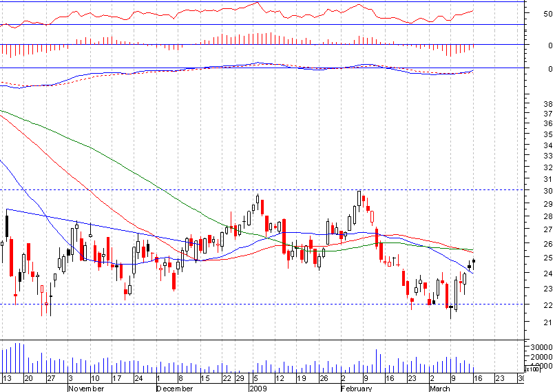Click date label 10 on time axis
This screenshot has width=555, height=392.
click(x=95, y=378)
